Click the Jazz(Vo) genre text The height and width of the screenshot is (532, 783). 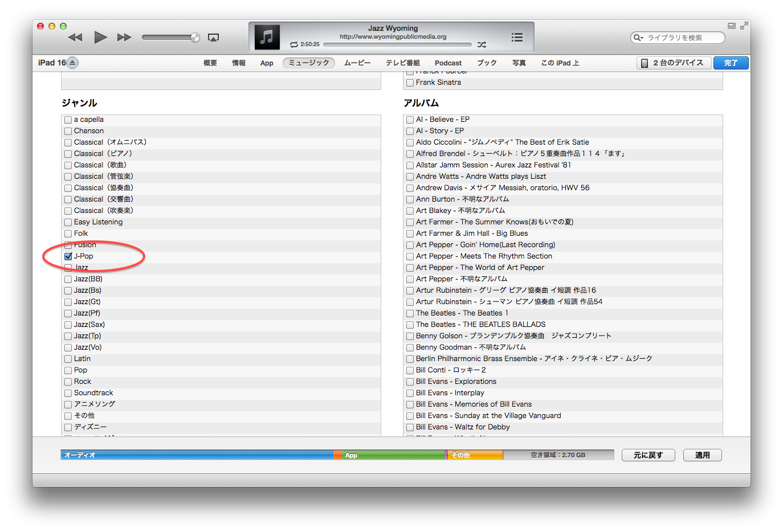pyautogui.click(x=88, y=347)
